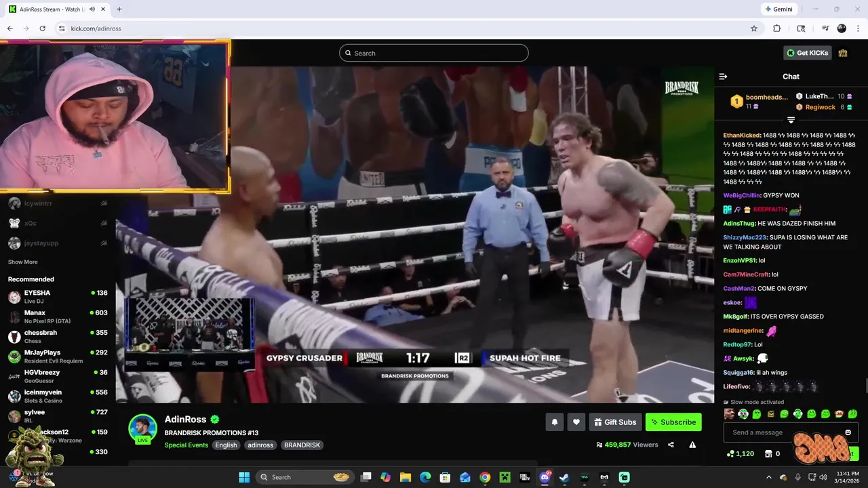Show hidden system tray icons
The width and height of the screenshot is (868, 488).
(x=768, y=477)
